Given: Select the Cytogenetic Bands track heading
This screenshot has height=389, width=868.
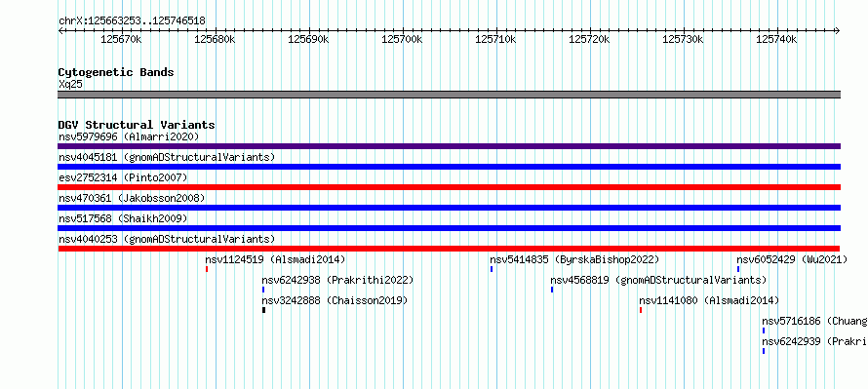Looking at the screenshot, I should (x=116, y=72).
